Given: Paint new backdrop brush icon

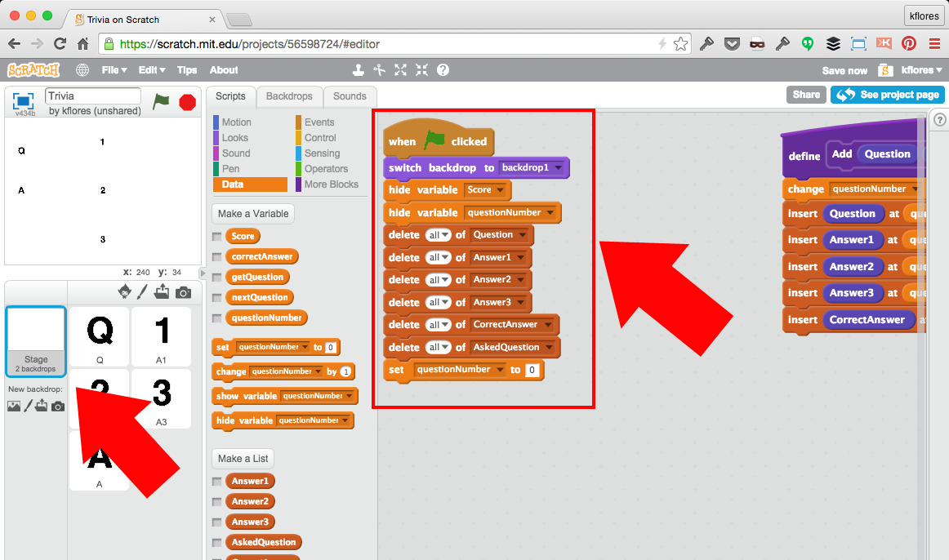Looking at the screenshot, I should tap(28, 406).
